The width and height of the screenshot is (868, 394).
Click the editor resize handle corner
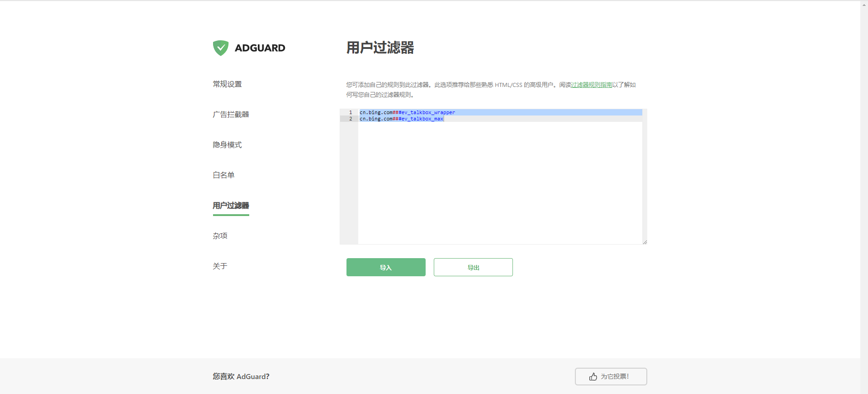coord(645,242)
